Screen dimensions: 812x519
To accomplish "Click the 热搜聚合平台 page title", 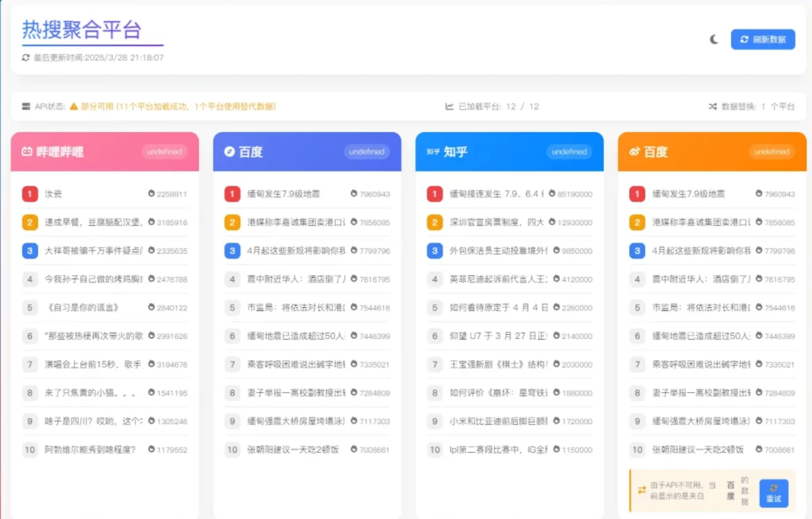I will [82, 30].
